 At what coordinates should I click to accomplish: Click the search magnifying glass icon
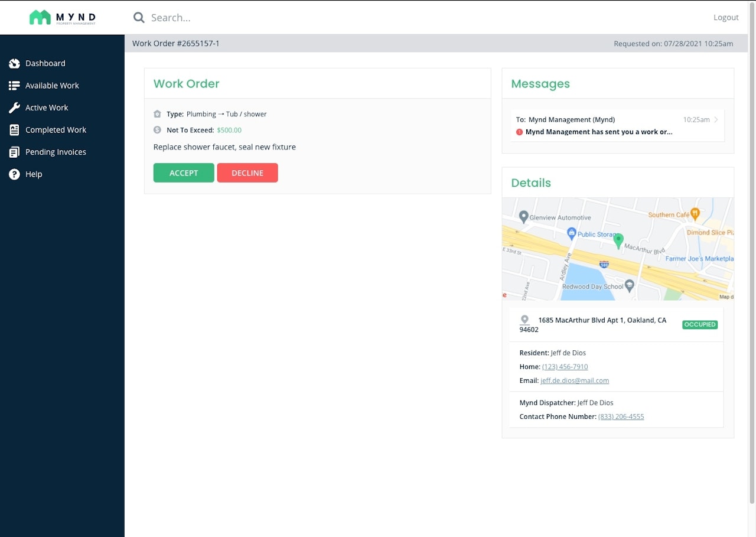[x=139, y=18]
